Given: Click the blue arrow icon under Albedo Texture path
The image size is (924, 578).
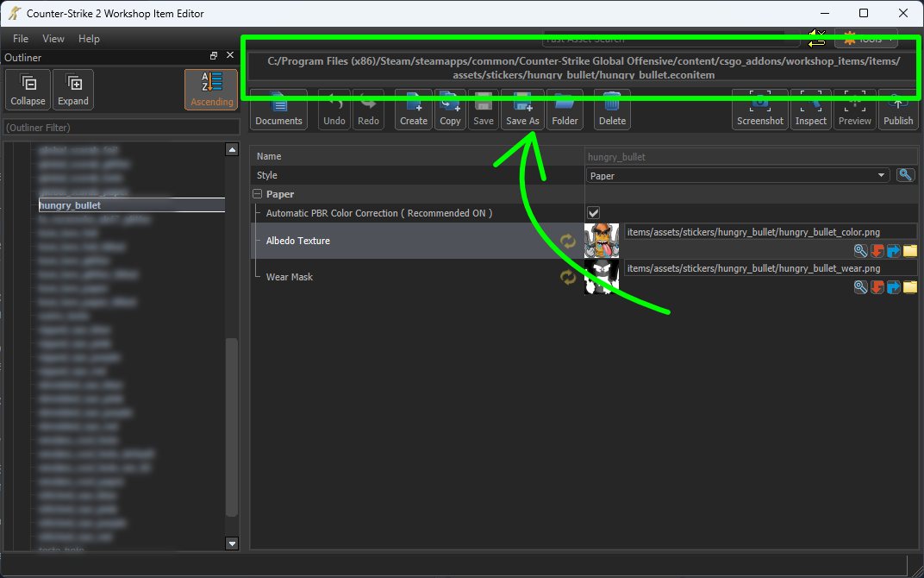Looking at the screenshot, I should pos(894,251).
